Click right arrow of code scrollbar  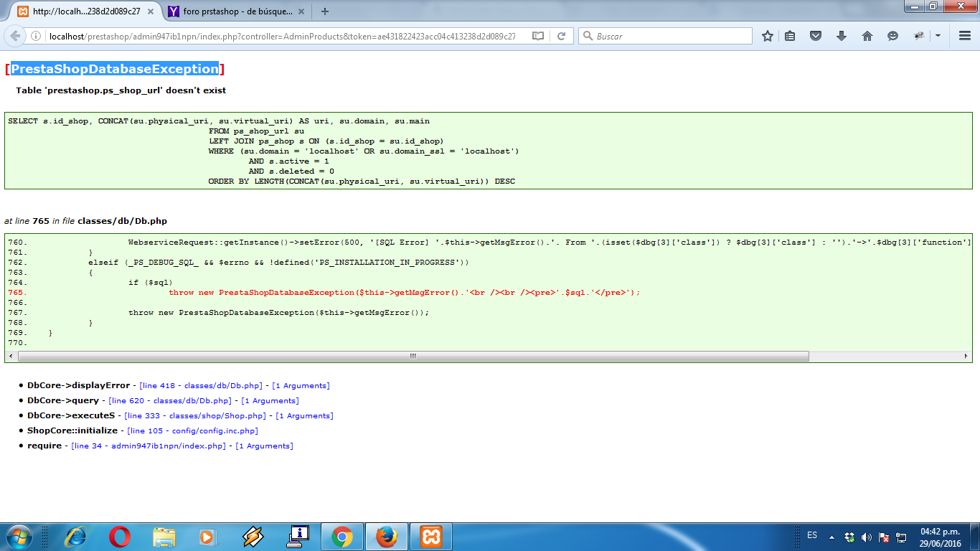pyautogui.click(x=966, y=357)
